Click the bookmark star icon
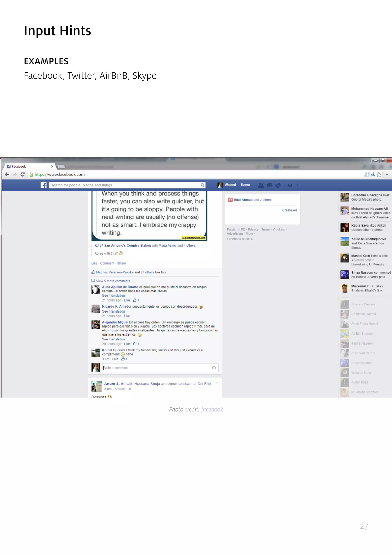Screen dimensions: 392x555 pyautogui.click(x=379, y=175)
